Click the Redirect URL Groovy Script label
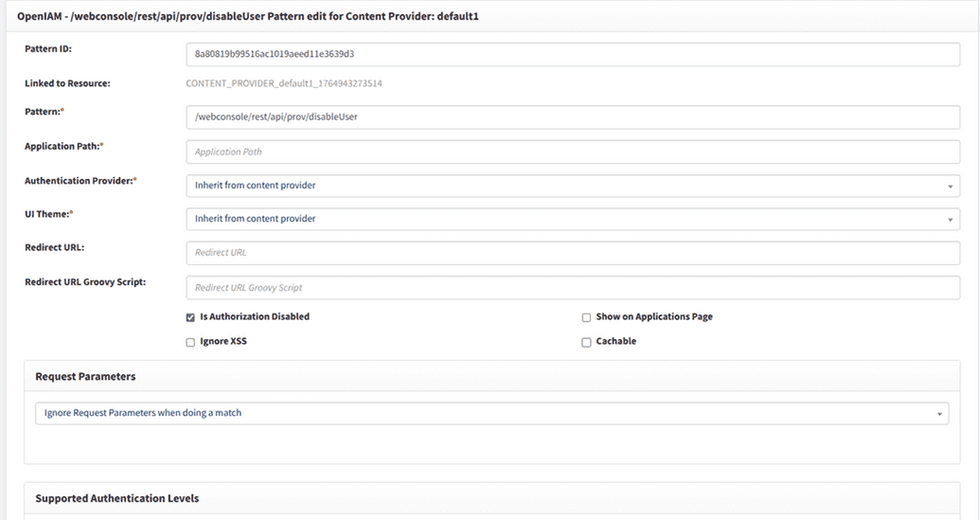Screen dimensions: 980x520 click(x=84, y=281)
